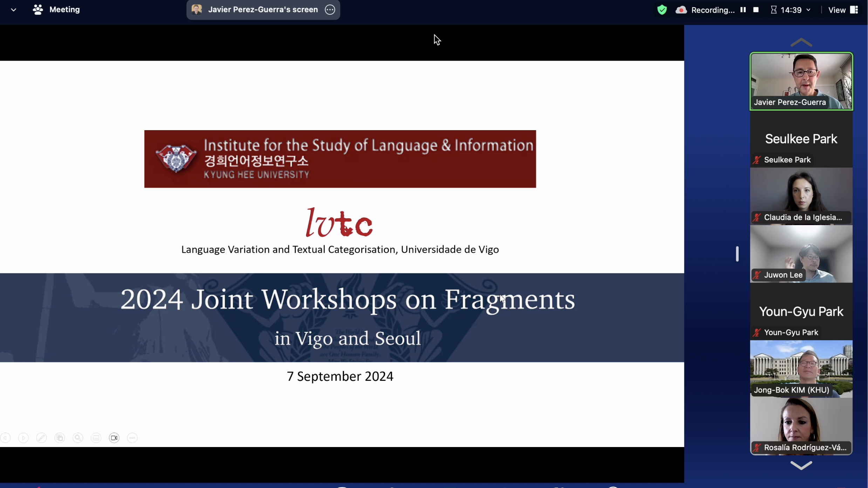Open screen share options ellipsis button

(330, 10)
